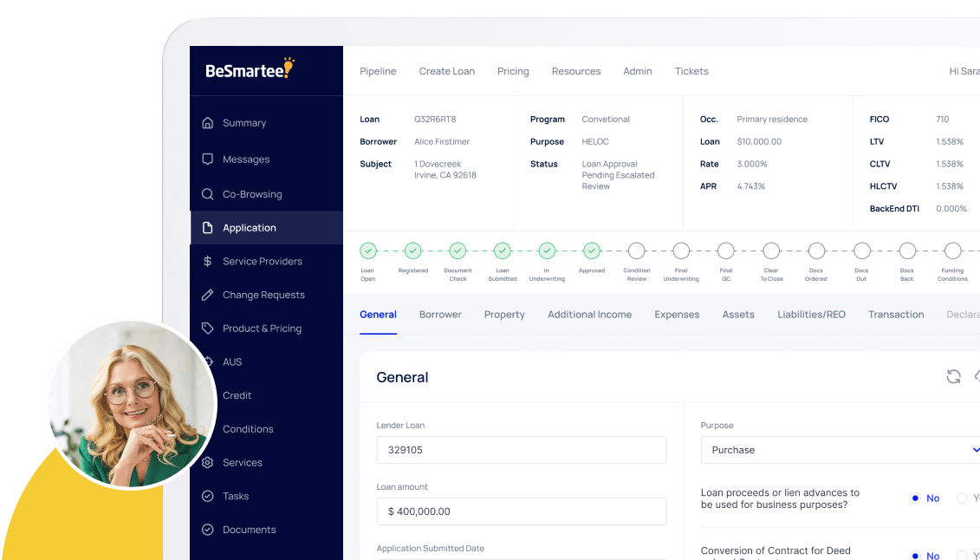Click the BeSmartee logo
Screen dimensions: 980x560
point(250,69)
